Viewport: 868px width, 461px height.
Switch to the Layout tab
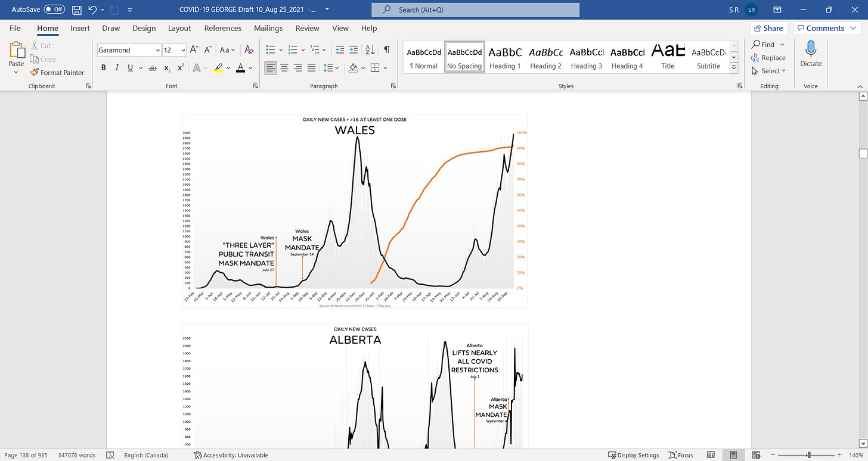(179, 28)
